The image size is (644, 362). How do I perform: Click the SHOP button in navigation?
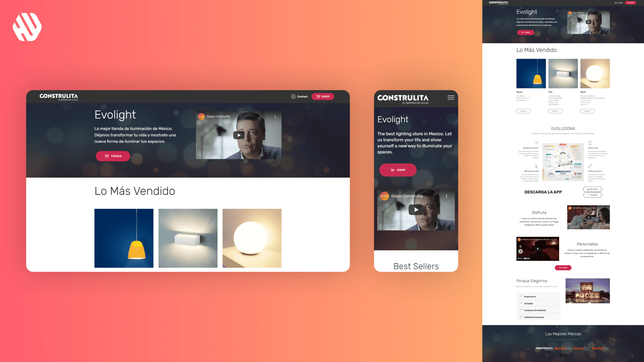(323, 96)
